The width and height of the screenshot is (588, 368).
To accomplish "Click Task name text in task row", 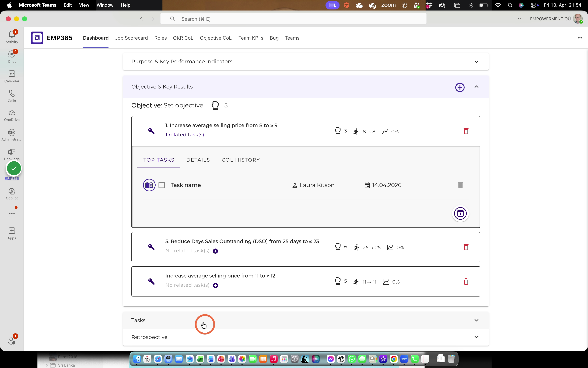I will [x=185, y=185].
